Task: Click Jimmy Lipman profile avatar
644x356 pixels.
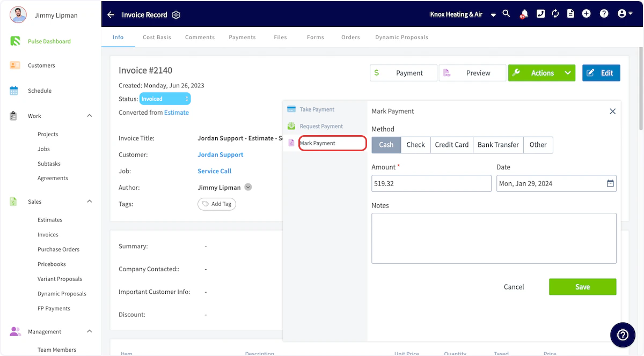Action: (x=18, y=15)
